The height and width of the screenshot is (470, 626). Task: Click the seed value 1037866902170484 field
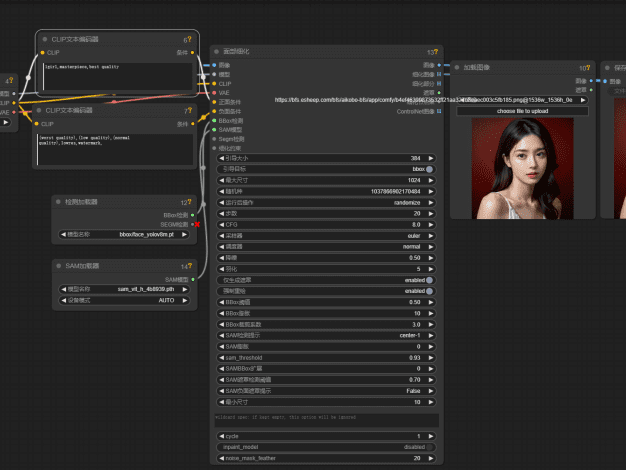326,191
